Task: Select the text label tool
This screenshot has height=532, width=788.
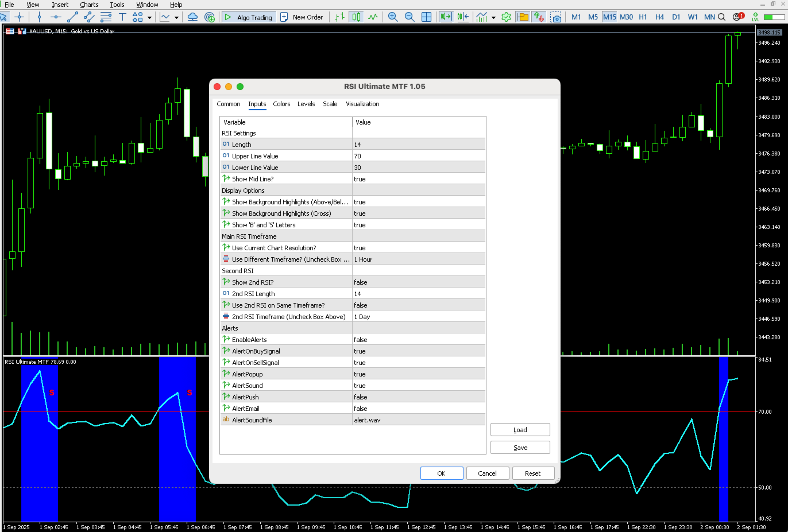Action: (x=122, y=17)
